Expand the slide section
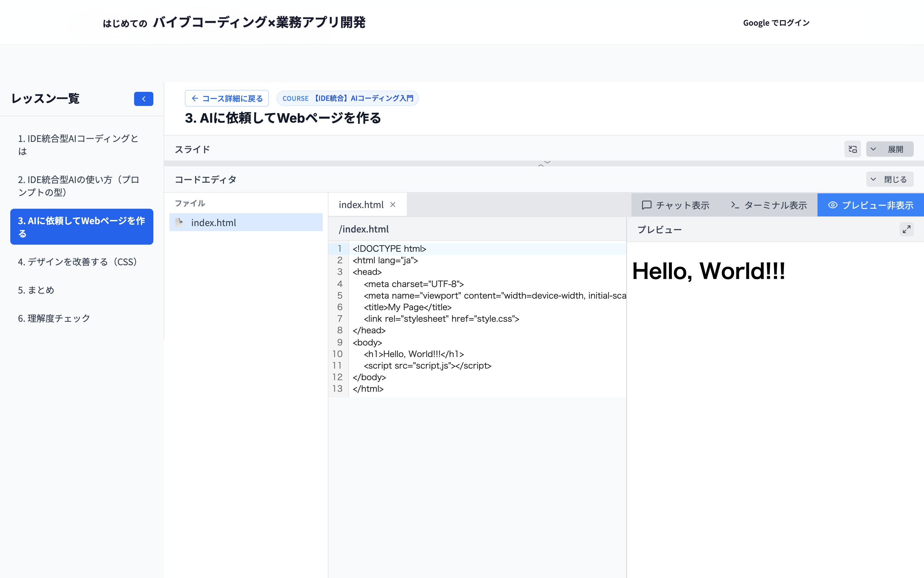924x578 pixels. pyautogui.click(x=890, y=149)
